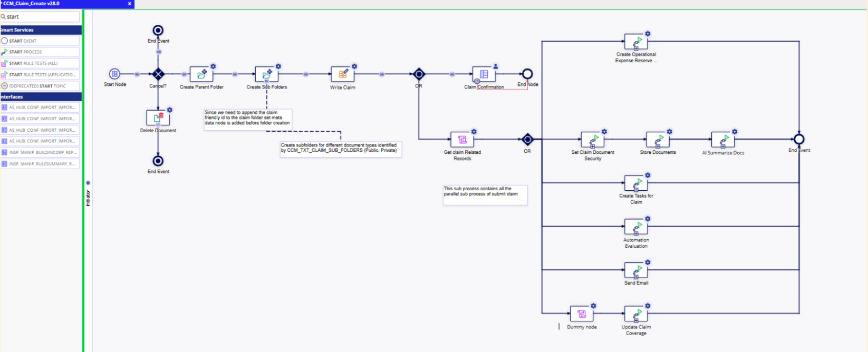Click the 'Since we need to append' annotation
The image size is (868, 352).
[248, 120]
